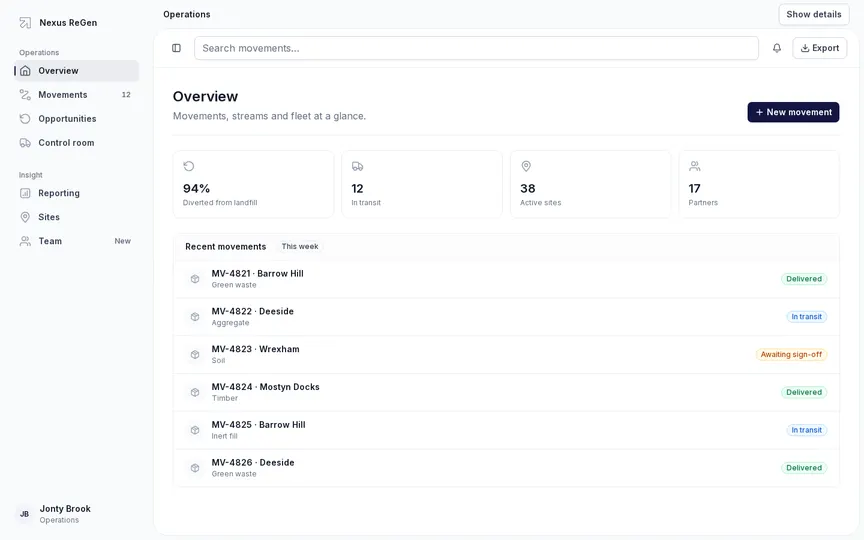Open the Sites page
The height and width of the screenshot is (540, 864).
(77, 217)
